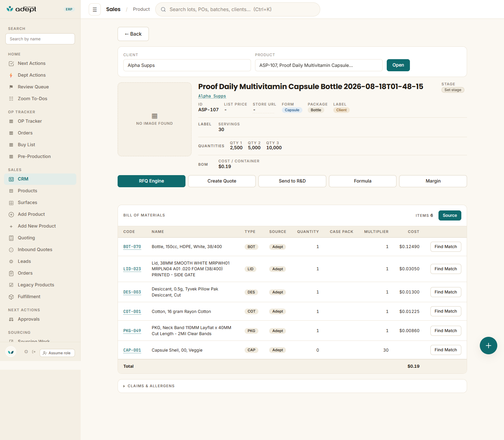The image size is (504, 440).
Task: Click the leaf avatar in the sidebar footer
Action: 11,352
